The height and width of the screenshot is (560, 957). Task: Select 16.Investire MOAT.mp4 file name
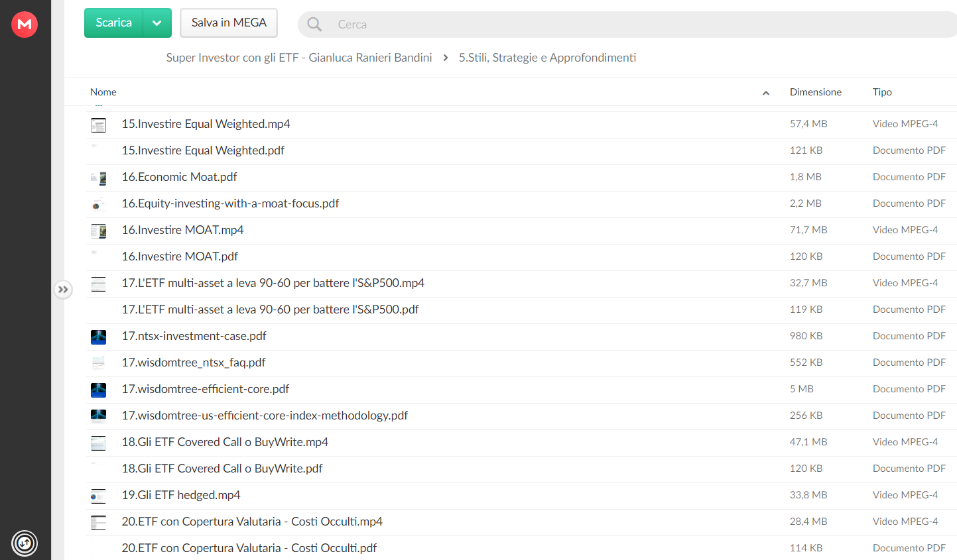pyautogui.click(x=182, y=230)
